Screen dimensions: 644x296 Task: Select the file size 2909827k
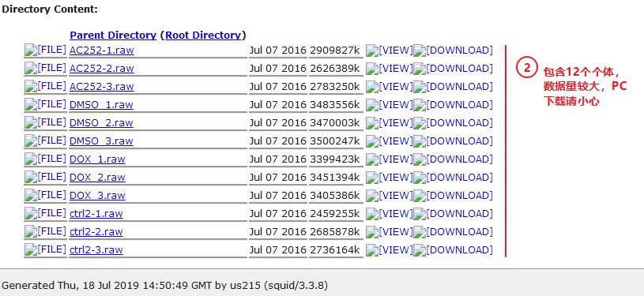[x=335, y=51]
